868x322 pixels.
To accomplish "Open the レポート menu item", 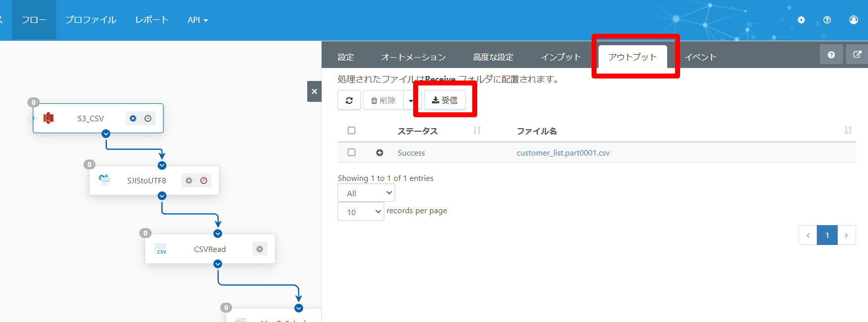I will 152,20.
